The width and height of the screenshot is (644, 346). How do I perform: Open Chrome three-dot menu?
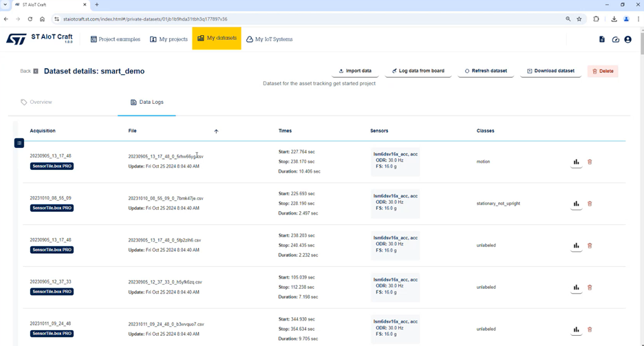(x=638, y=19)
